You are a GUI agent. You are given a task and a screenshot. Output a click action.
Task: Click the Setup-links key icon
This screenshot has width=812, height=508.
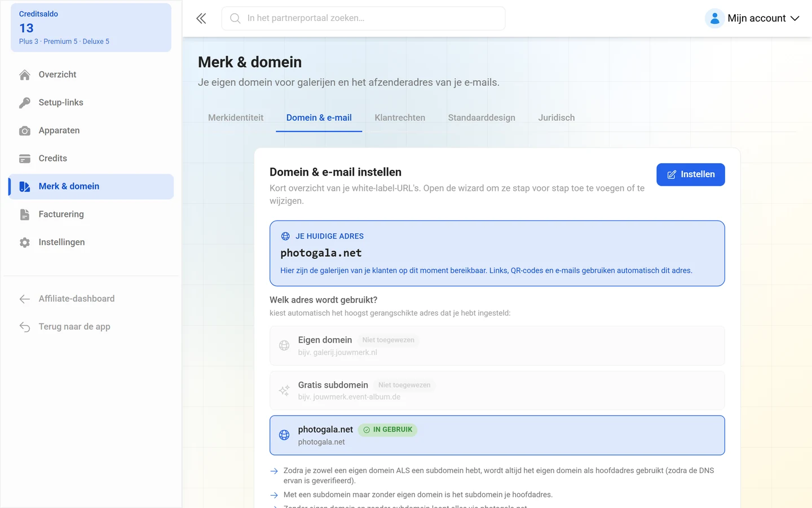25,103
